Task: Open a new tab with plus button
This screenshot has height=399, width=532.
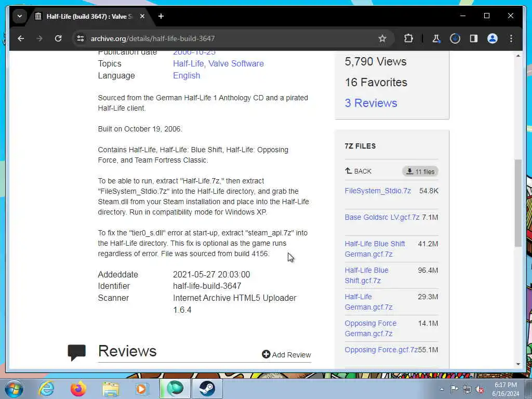Action: click(x=161, y=16)
